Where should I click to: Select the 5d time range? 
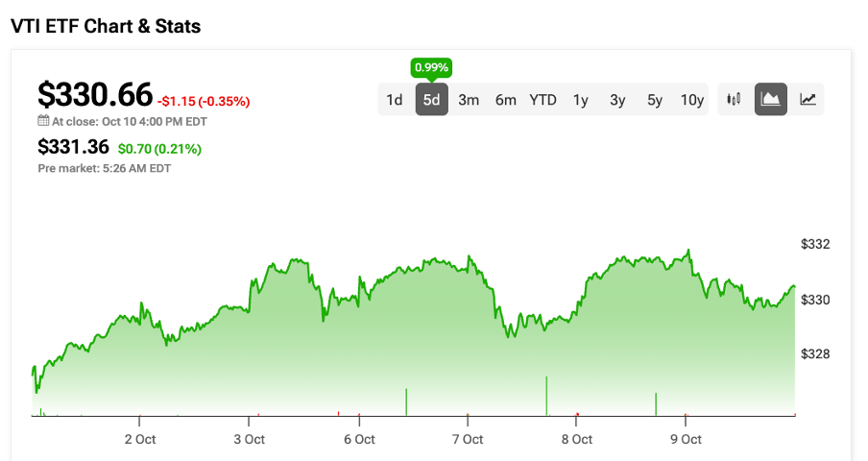click(x=431, y=100)
